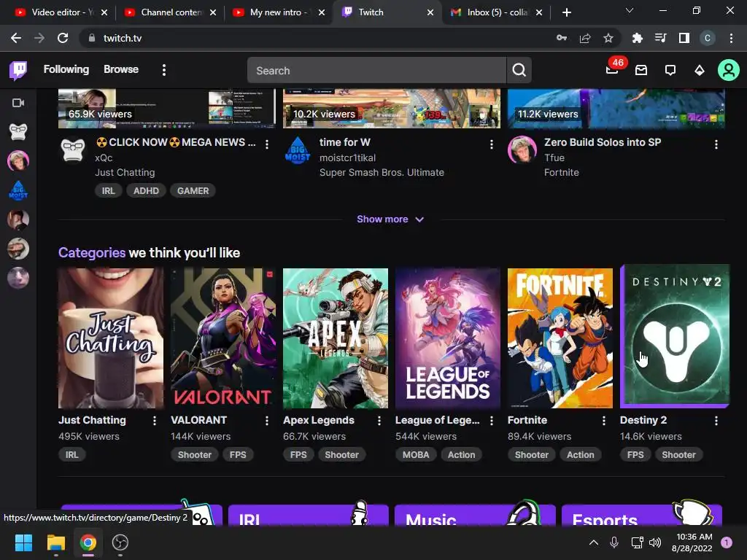The height and width of the screenshot is (560, 747).
Task: Open xQc channel from sidebar avatar
Action: coord(18,132)
